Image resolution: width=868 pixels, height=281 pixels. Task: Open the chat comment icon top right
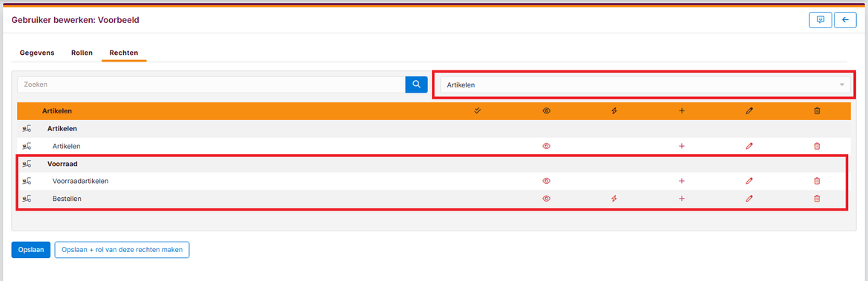[821, 20]
